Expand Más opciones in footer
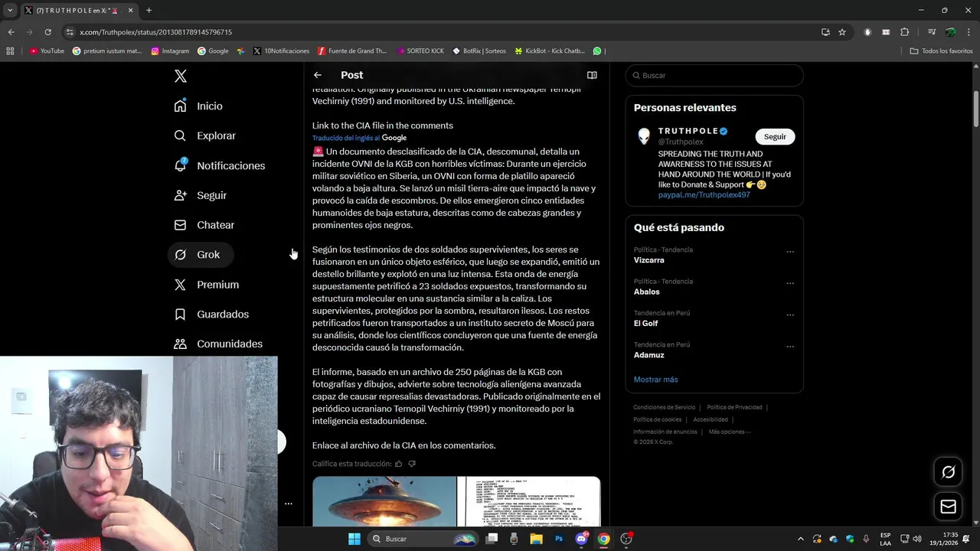This screenshot has height=551, width=980. click(x=730, y=432)
